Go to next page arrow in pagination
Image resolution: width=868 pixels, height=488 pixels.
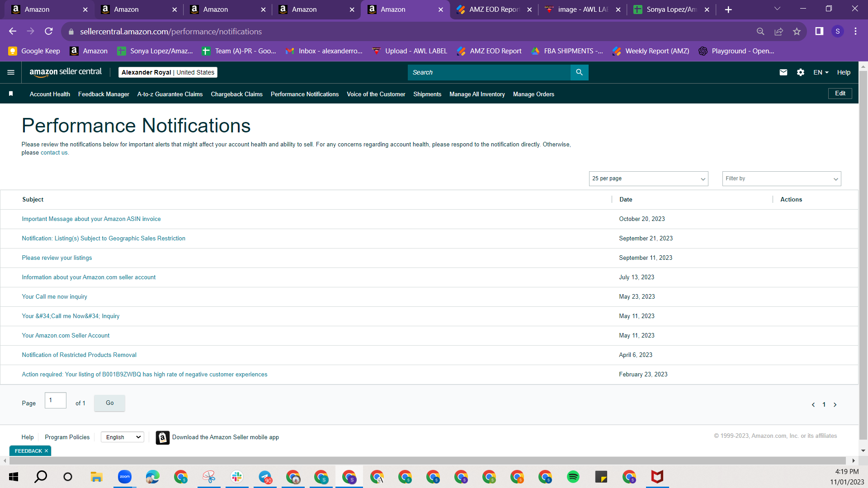tap(835, 405)
